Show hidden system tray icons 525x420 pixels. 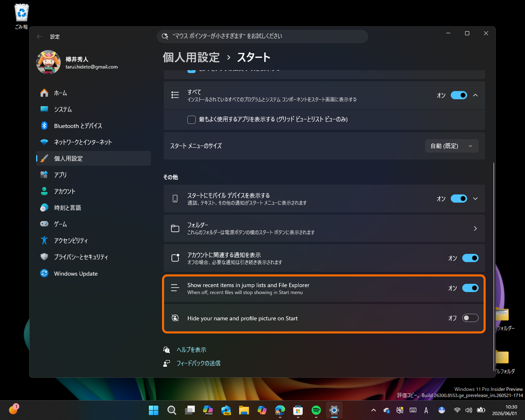click(373, 410)
